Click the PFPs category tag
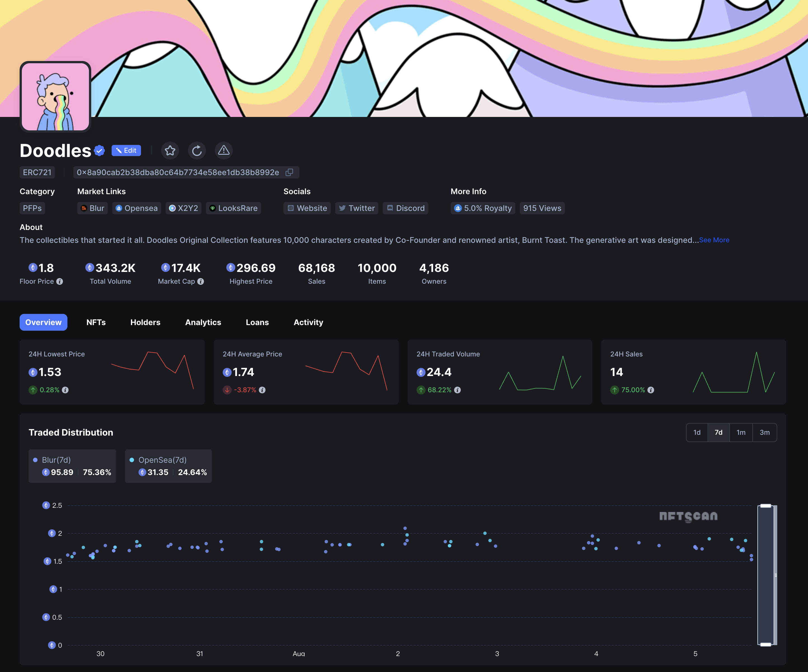The height and width of the screenshot is (672, 808). 32,208
